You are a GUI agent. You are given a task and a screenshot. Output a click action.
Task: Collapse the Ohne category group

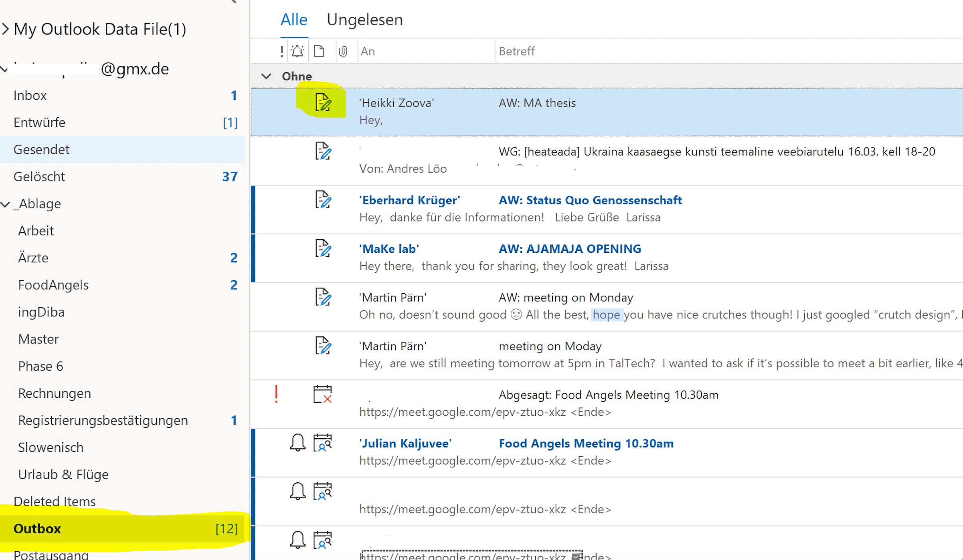click(265, 75)
